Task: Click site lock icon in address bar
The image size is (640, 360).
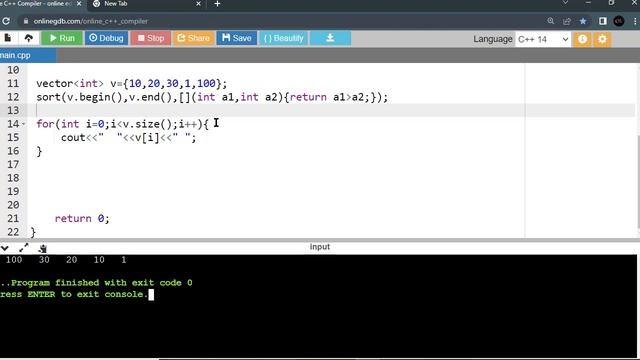Action: (x=26, y=21)
